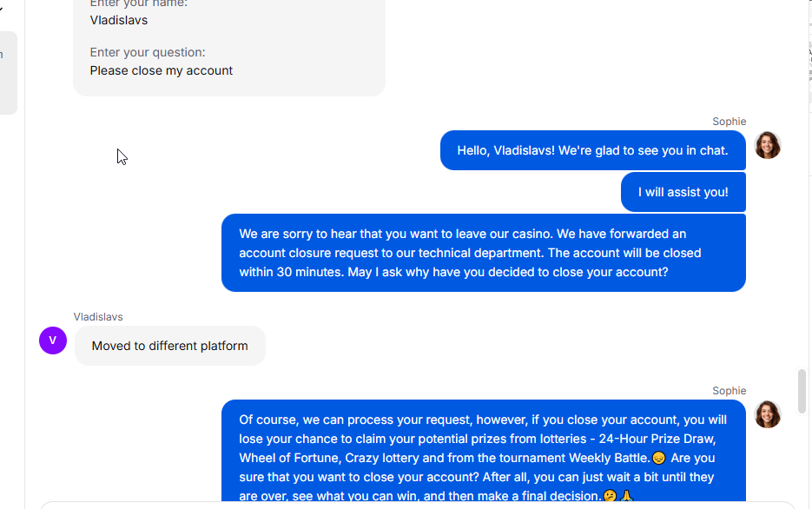Click the 'We are sorry to hear' message bubble
This screenshot has height=509, width=812.
[484, 253]
